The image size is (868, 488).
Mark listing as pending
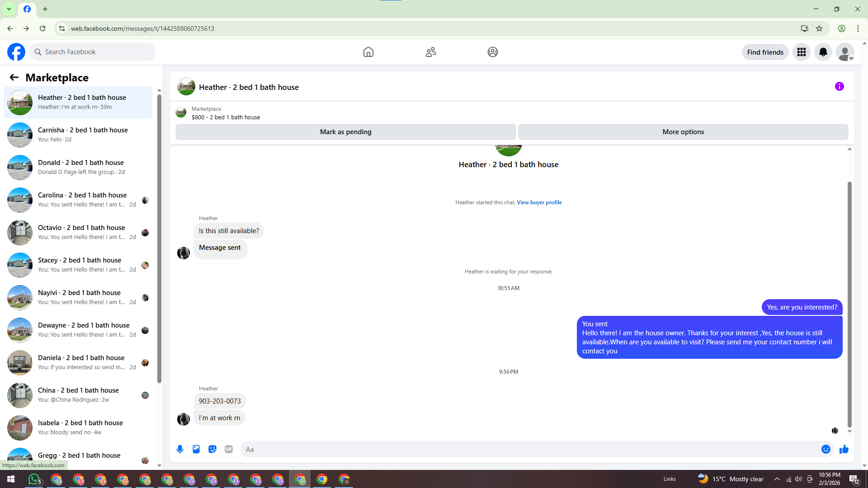click(x=345, y=132)
